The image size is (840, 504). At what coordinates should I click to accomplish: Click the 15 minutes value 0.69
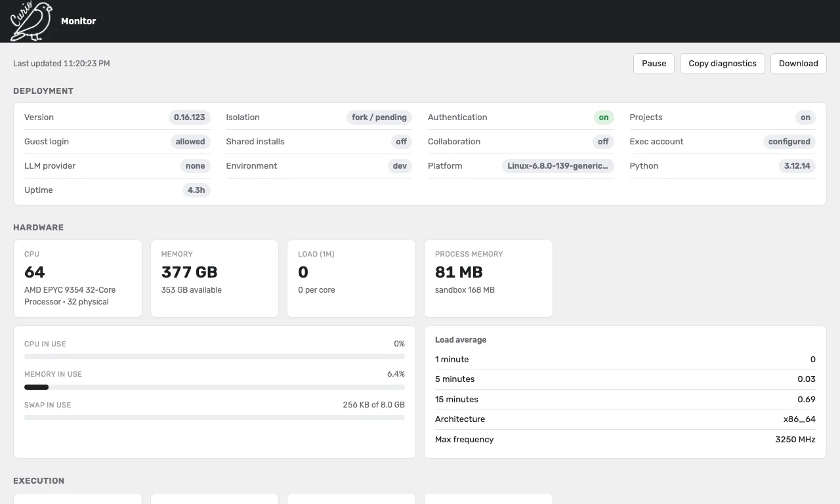[x=807, y=400]
